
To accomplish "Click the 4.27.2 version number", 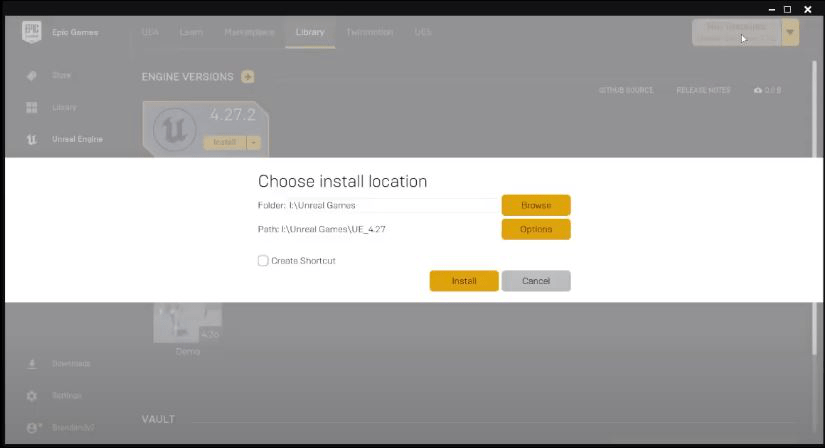I will click(x=233, y=115).
